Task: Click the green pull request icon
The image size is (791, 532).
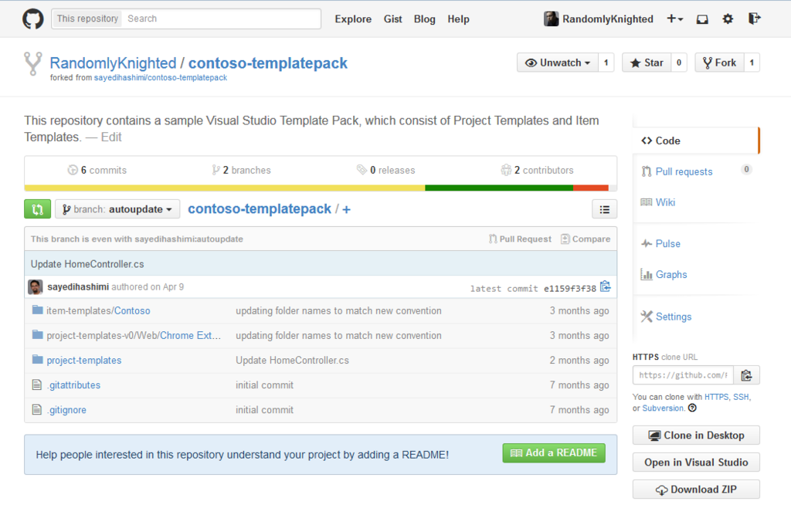Action: point(37,208)
